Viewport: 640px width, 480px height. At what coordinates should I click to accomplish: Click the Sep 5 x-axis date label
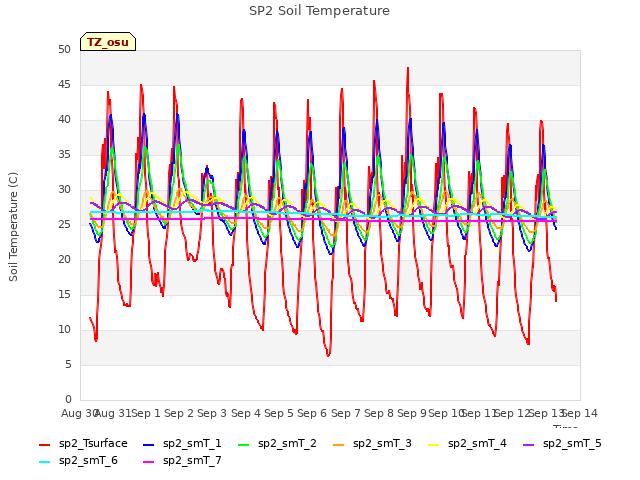[279, 414]
